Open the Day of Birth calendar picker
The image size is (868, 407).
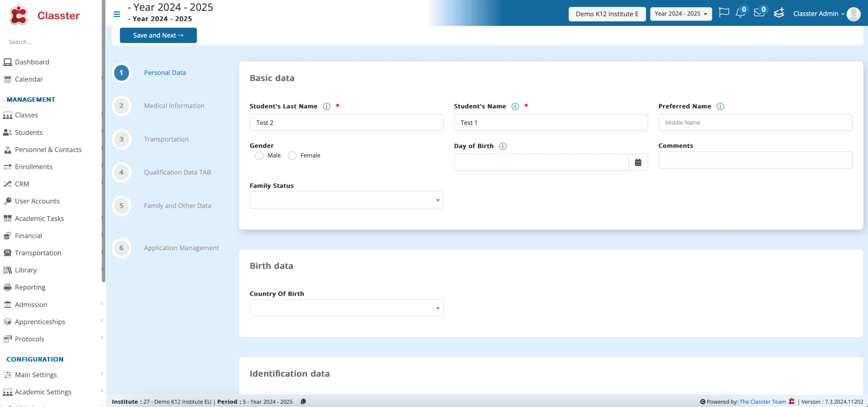[x=638, y=162]
